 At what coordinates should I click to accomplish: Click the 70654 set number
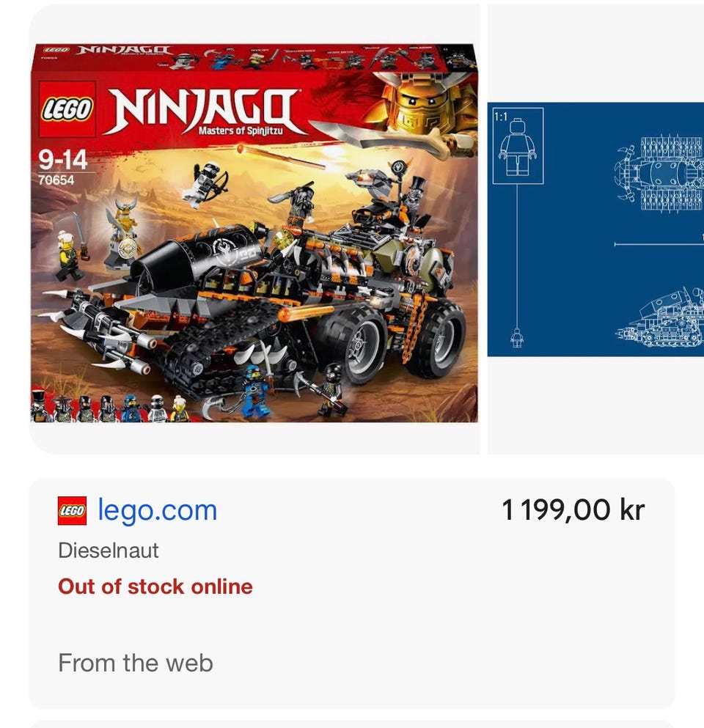pos(56,180)
